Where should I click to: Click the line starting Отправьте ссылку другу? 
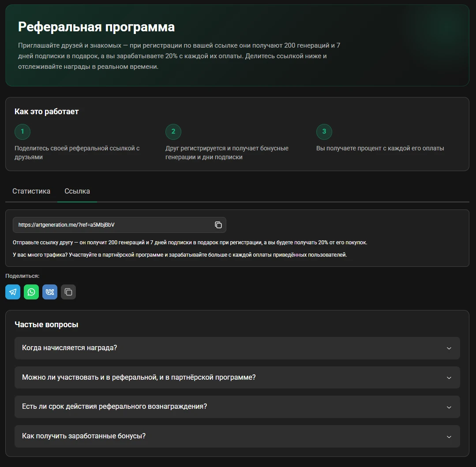click(190, 243)
